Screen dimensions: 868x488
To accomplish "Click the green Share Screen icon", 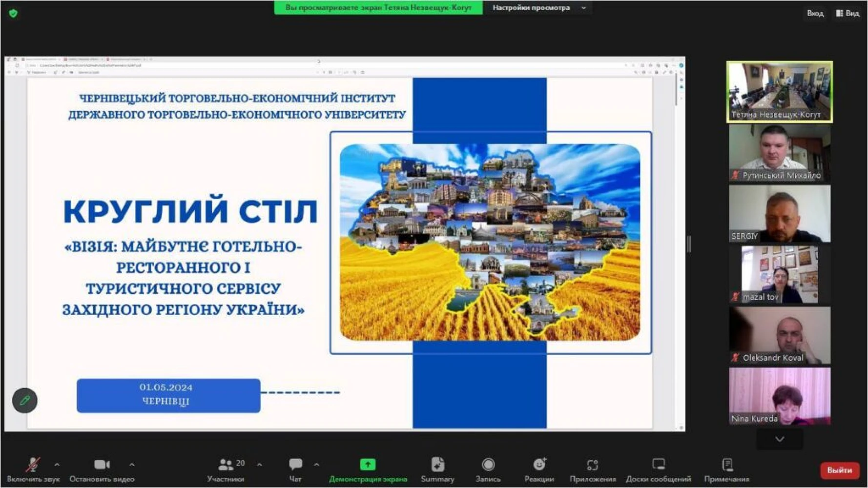I will point(368,465).
